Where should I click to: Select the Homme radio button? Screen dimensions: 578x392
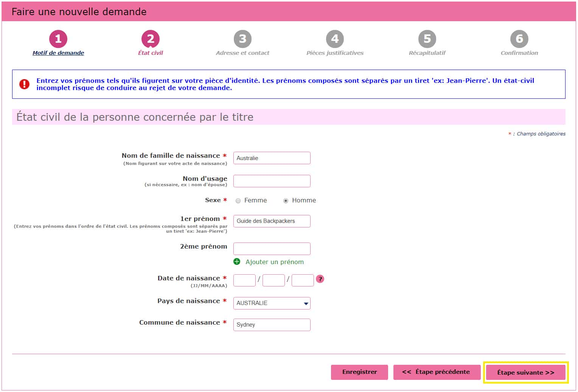coord(286,201)
